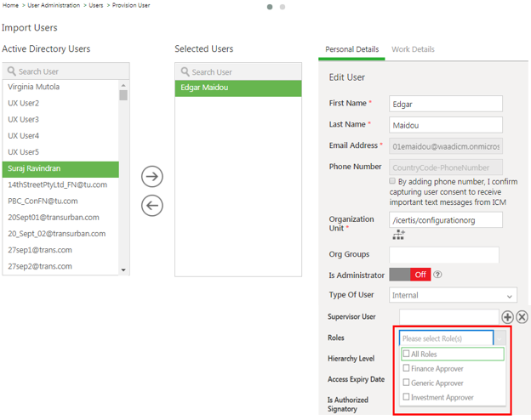Select the Finance Approver role checkbox
The height and width of the screenshot is (420, 531).
pos(407,368)
